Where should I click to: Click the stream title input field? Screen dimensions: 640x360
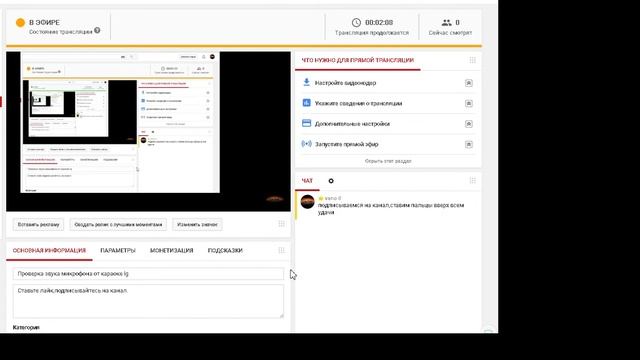click(x=148, y=274)
